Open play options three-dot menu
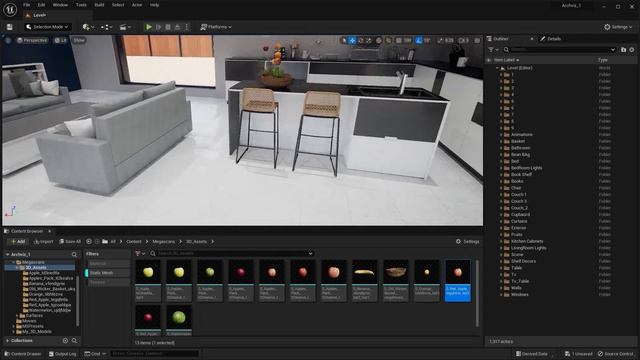Image resolution: width=640 pixels, height=360 pixels. click(187, 27)
